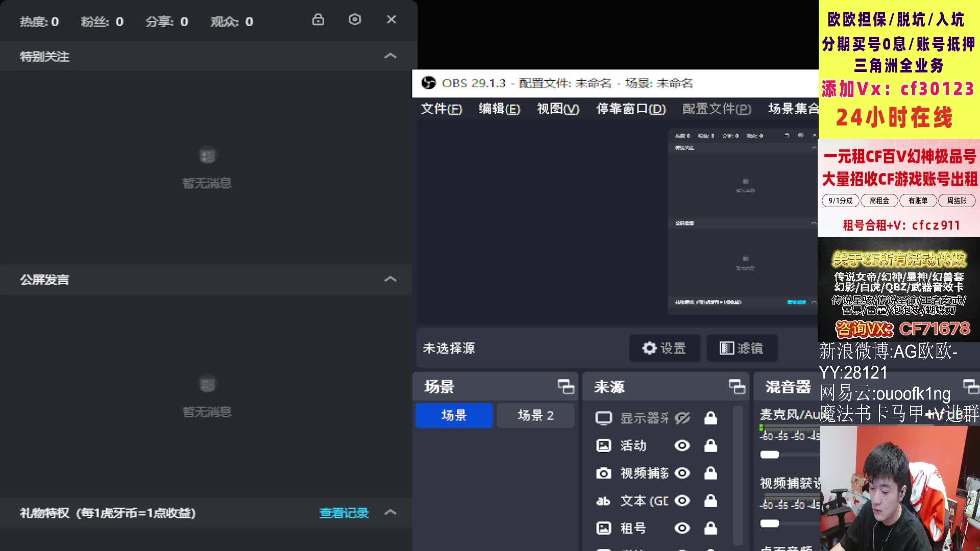Collapse the 礼物特权 section
Screen dimensions: 980x551
coord(390,512)
